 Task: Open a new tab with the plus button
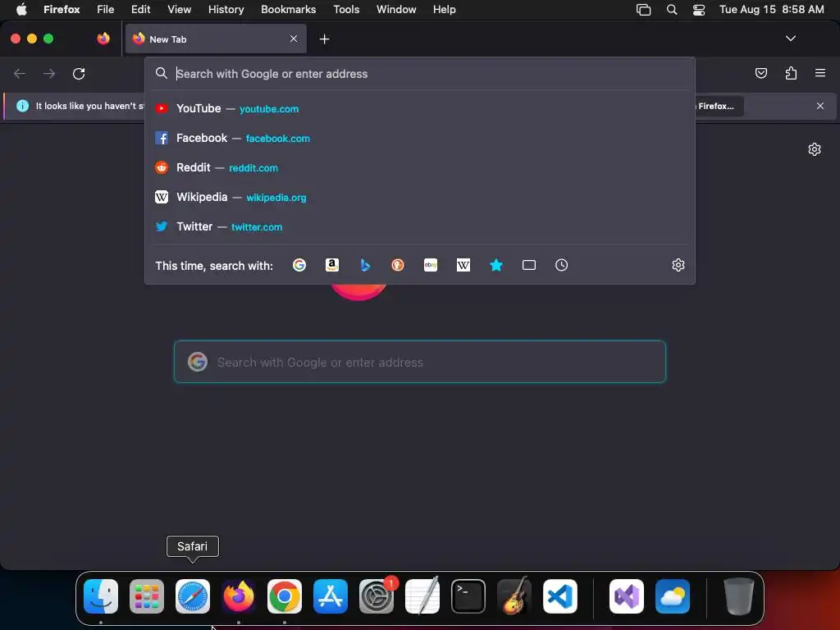324,39
